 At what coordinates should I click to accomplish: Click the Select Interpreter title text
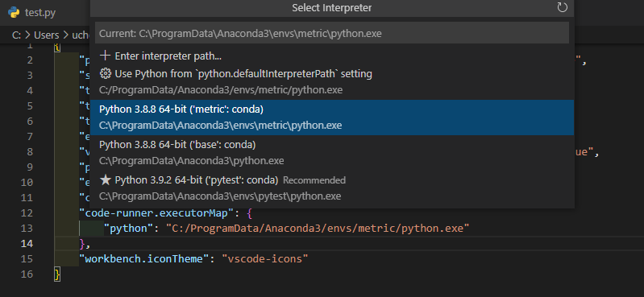[x=332, y=7]
